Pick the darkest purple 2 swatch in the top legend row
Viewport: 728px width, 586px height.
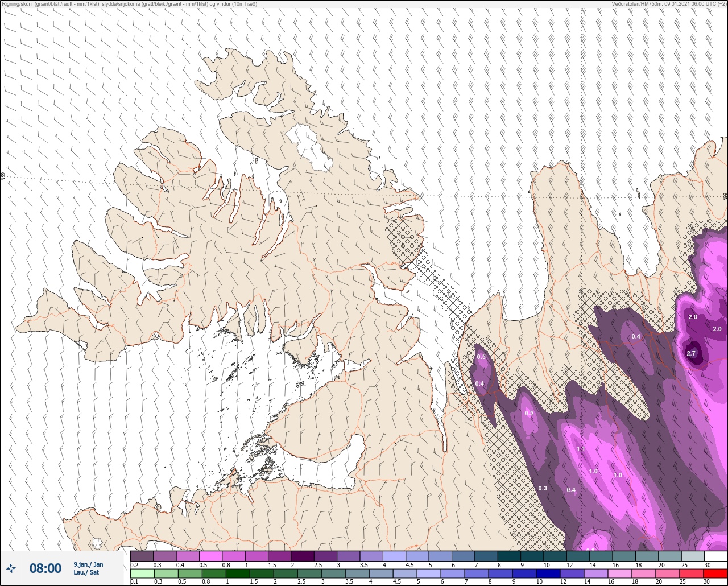click(302, 556)
